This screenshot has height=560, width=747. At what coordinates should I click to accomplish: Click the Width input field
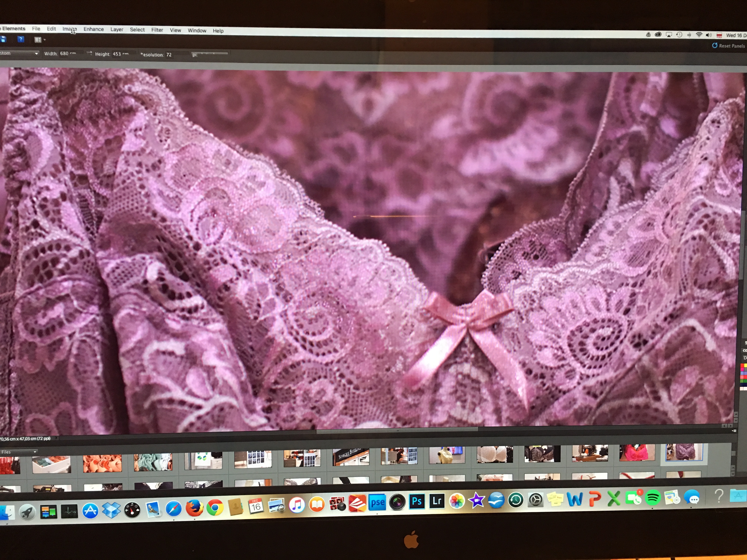pos(71,53)
